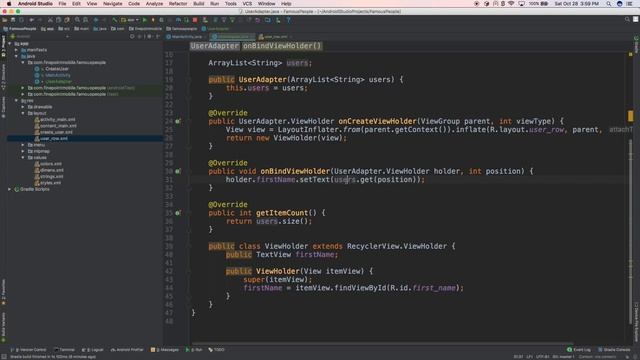The height and width of the screenshot is (360, 640).
Task: Expand the manifests folder
Action: (x=16, y=50)
